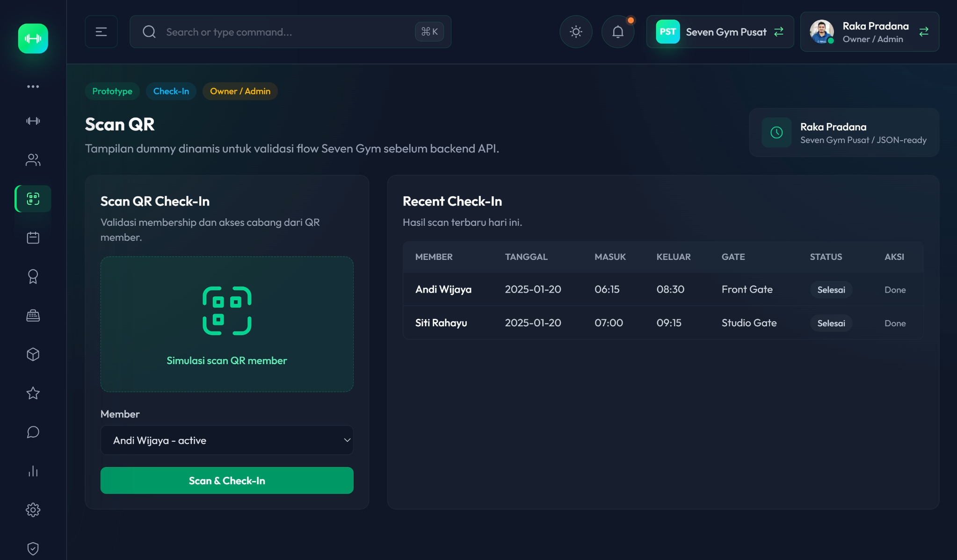Click Raka Pradana's avatar photo
Screen dimensions: 957x560
pyautogui.click(x=821, y=32)
